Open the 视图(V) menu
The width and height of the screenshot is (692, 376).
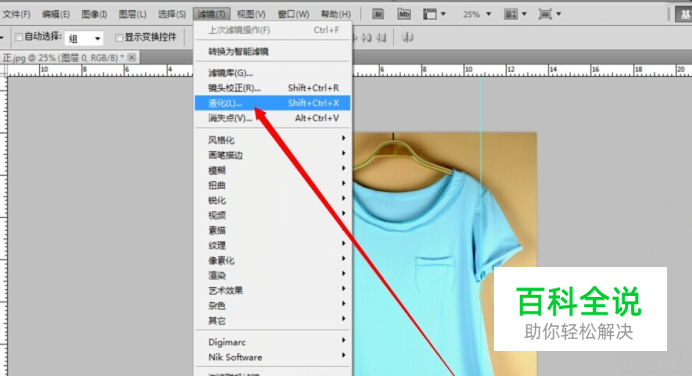251,14
